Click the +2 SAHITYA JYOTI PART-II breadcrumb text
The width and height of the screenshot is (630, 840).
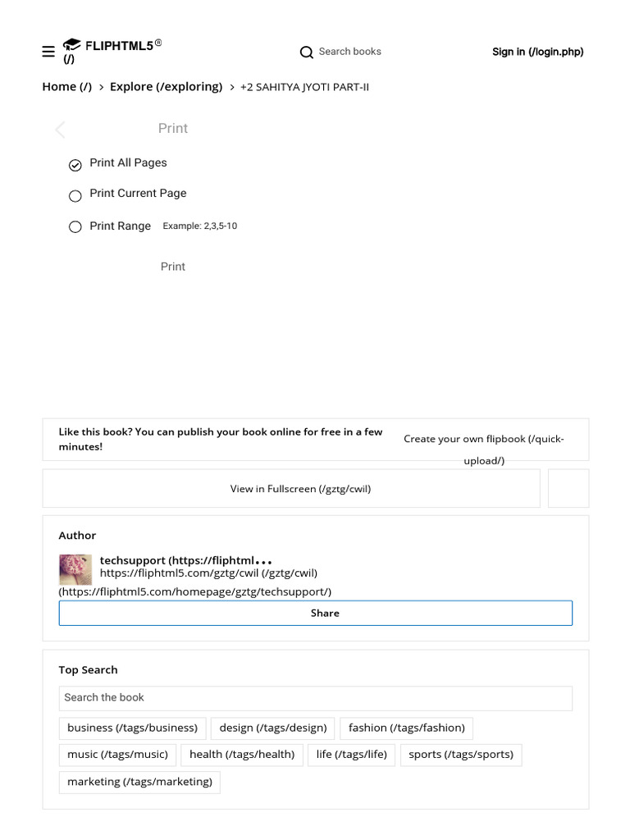point(304,87)
